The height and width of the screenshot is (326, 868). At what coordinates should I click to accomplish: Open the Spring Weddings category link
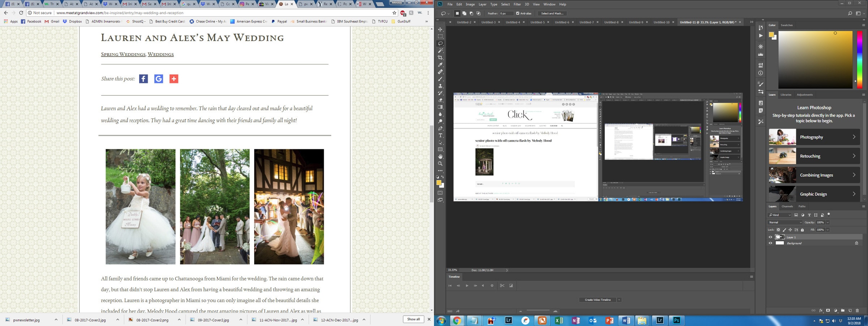coord(123,54)
